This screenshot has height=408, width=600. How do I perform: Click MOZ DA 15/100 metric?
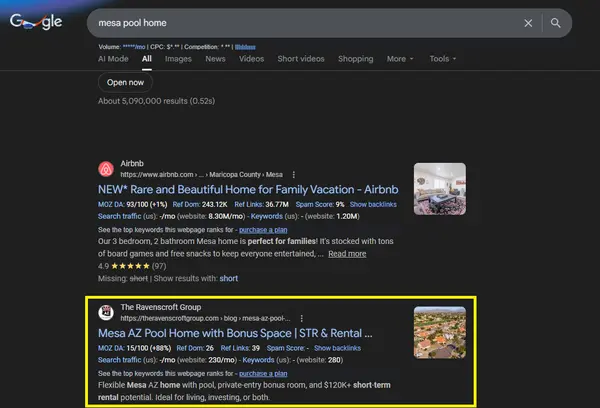click(134, 348)
